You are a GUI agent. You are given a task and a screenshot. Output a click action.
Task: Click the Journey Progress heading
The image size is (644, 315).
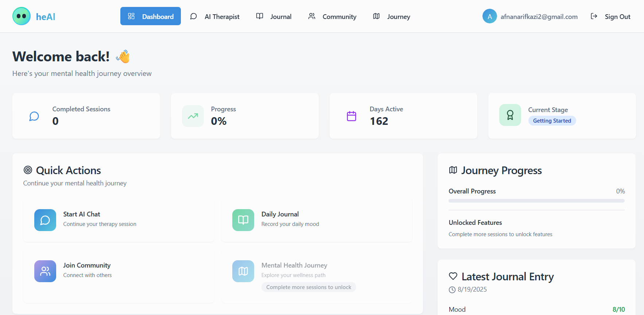click(501, 170)
